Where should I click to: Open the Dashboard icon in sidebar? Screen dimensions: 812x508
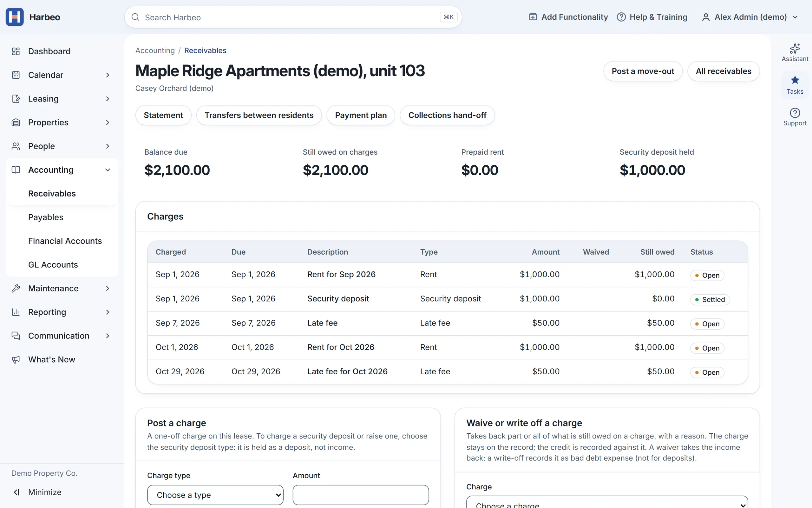16,51
